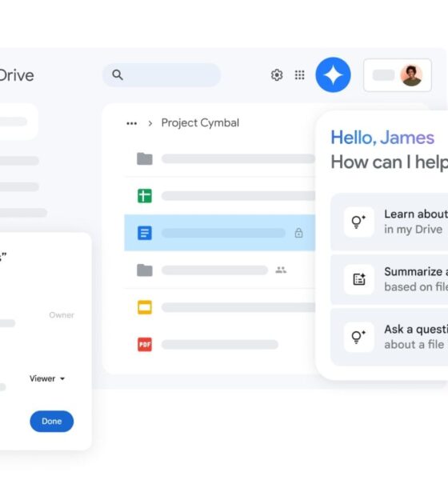Expand the breadcrumb three-dots menu
The width and height of the screenshot is (448, 480).
click(132, 123)
